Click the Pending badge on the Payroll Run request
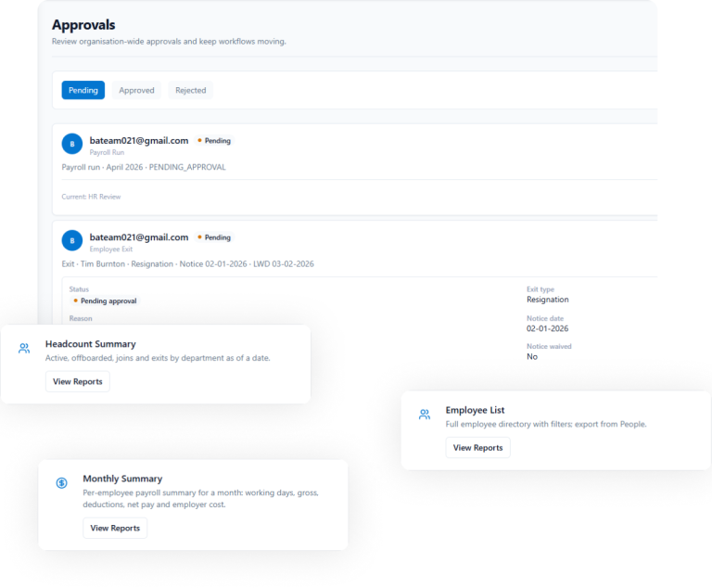This screenshot has width=712, height=588. 214,140
